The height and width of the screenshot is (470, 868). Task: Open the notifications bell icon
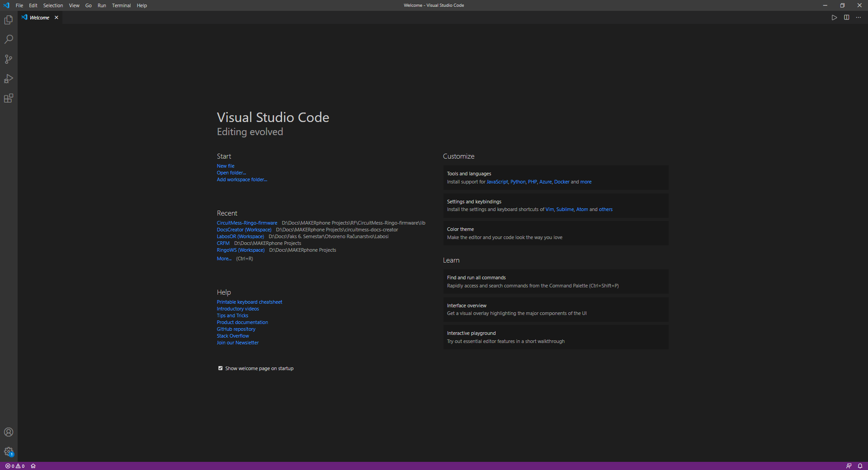click(x=860, y=466)
